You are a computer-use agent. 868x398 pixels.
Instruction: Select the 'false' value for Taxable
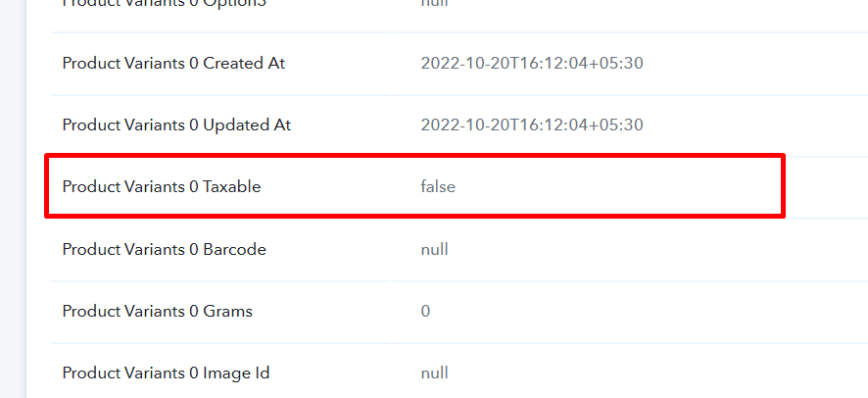[x=438, y=186]
